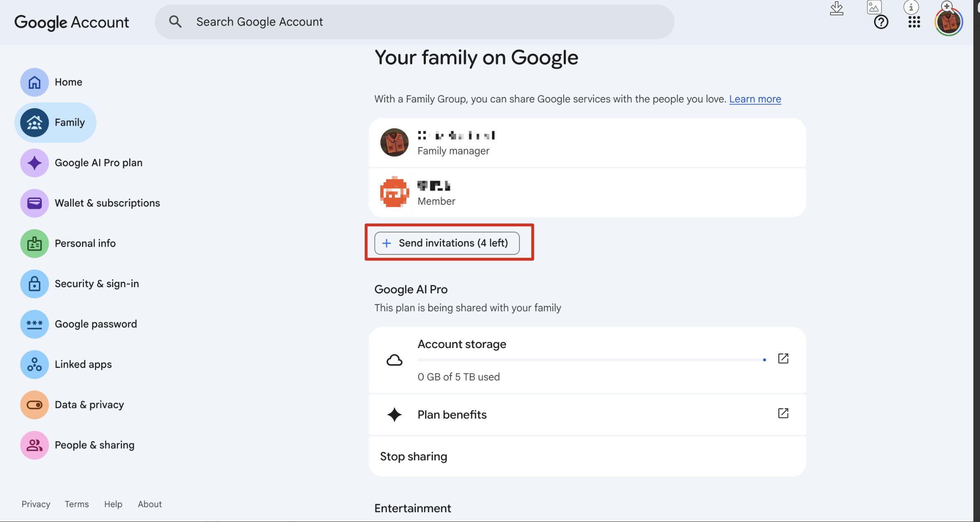Click the info icon at top right
Screen dimensions: 980x522
[x=911, y=7]
